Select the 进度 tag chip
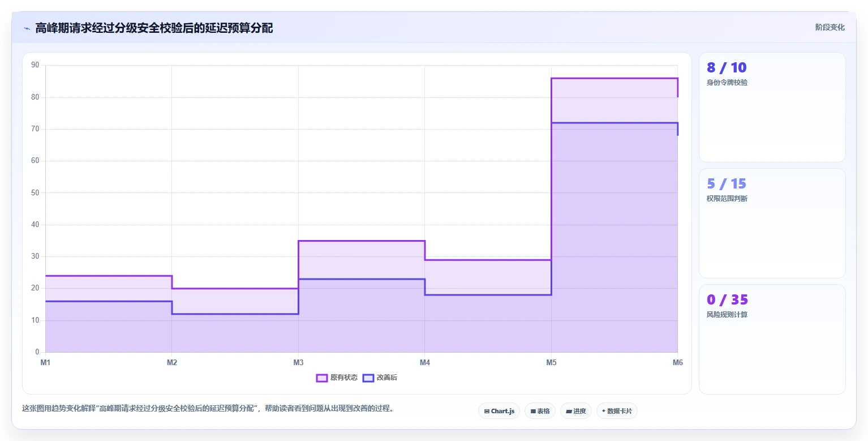The image size is (868, 441). [x=576, y=411]
